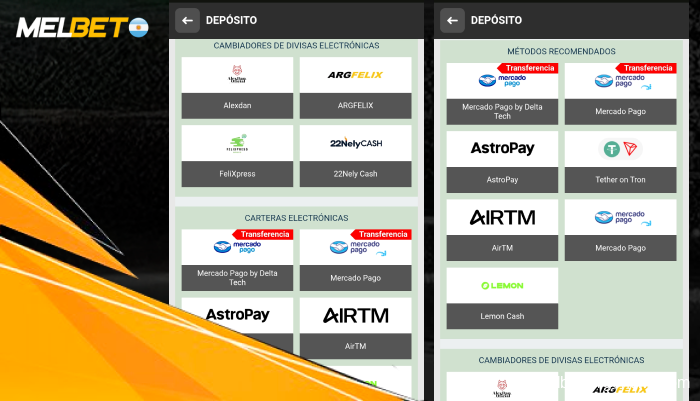Click the FeliXpress label button
This screenshot has width=700, height=401.
[x=237, y=174]
